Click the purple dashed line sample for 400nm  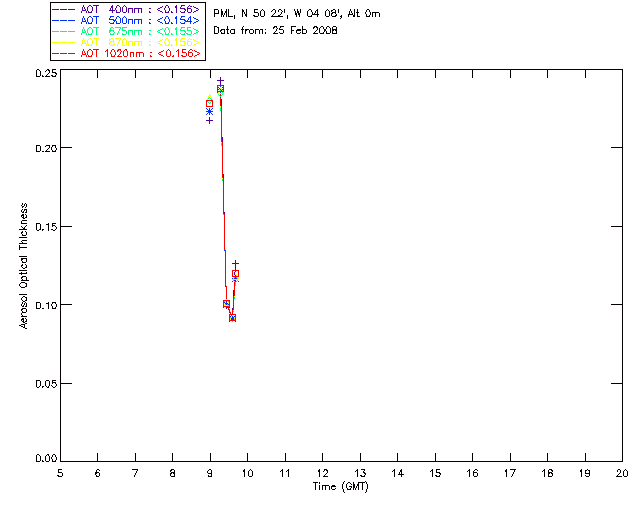pos(64,9)
